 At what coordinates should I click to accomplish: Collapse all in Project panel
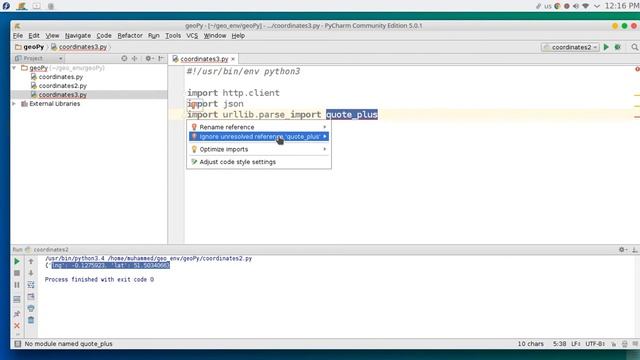coord(135,58)
